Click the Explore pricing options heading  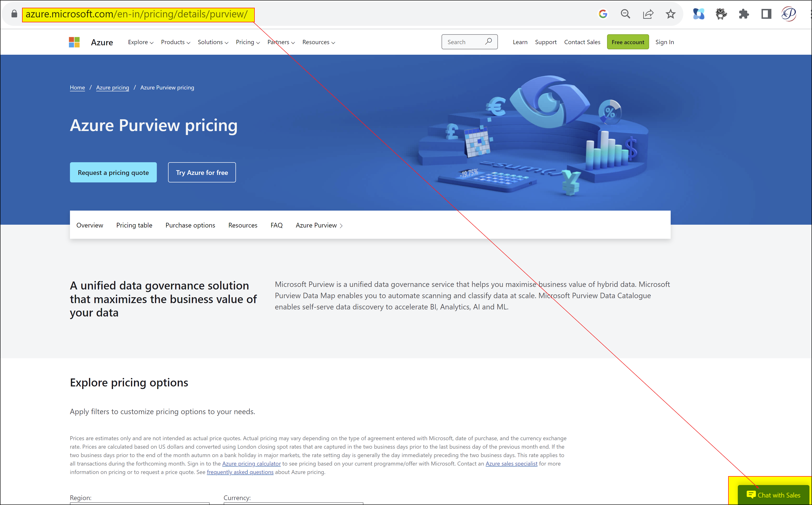pos(129,382)
